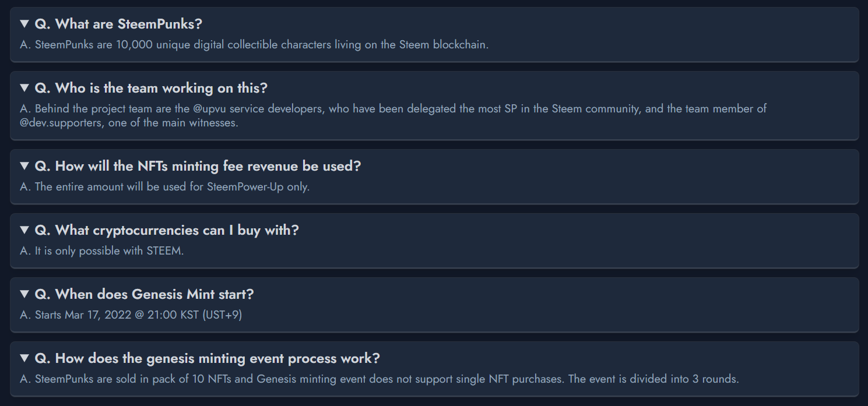
Task: Click 'How does the genesis minting event process work?' heading
Action: click(208, 358)
